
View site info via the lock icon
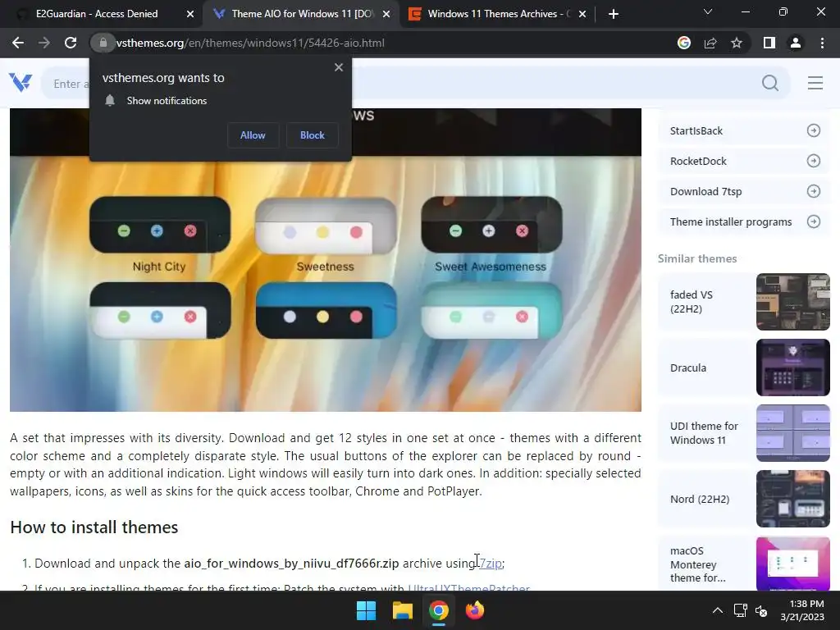(103, 43)
